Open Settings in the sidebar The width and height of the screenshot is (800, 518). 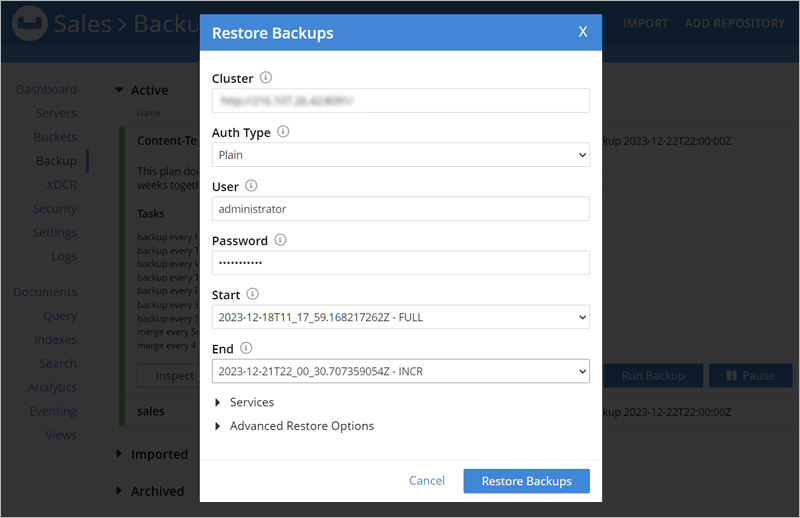[x=55, y=232]
